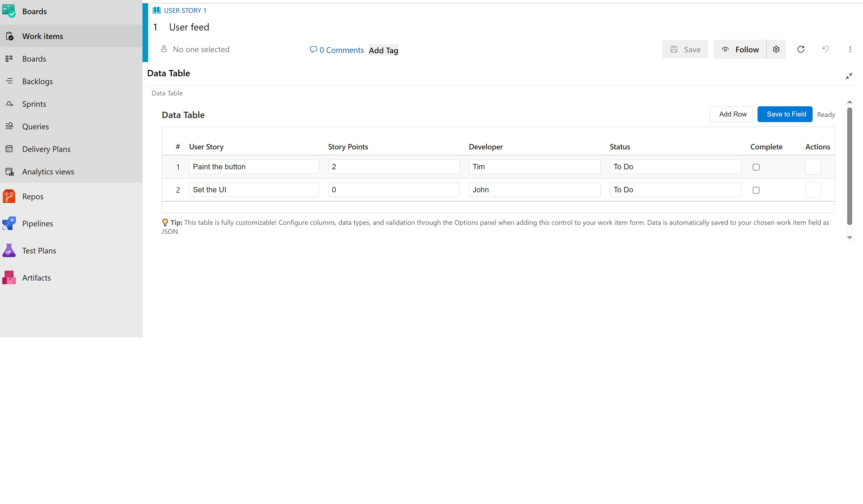Open the Artifacts section
Screen dimensions: 863x504
click(36, 277)
